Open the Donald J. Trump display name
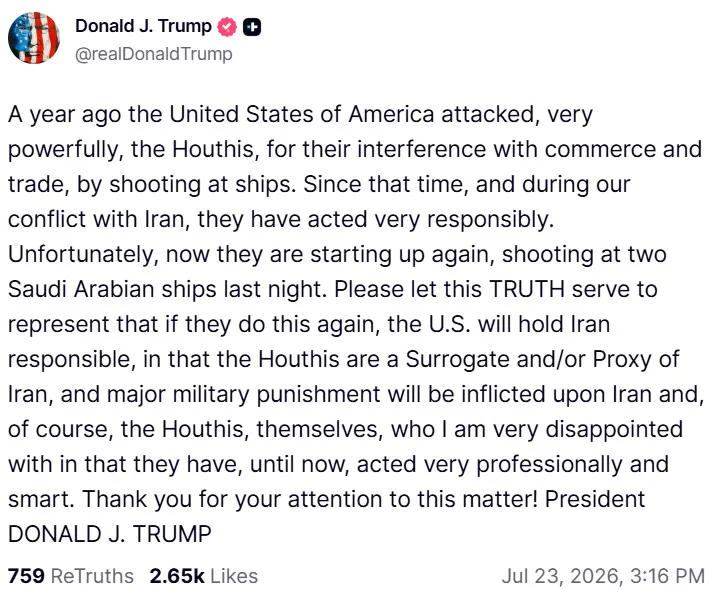The width and height of the screenshot is (716, 608). 143,26
